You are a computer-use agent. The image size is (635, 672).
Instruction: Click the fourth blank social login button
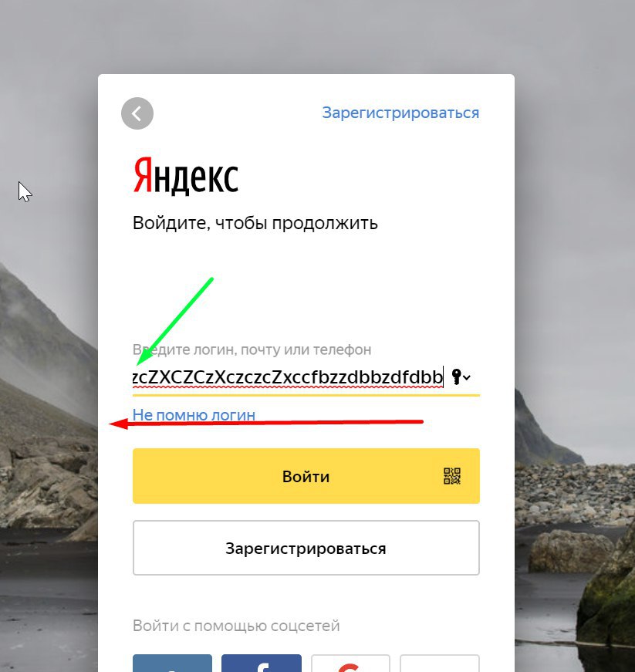(440, 663)
